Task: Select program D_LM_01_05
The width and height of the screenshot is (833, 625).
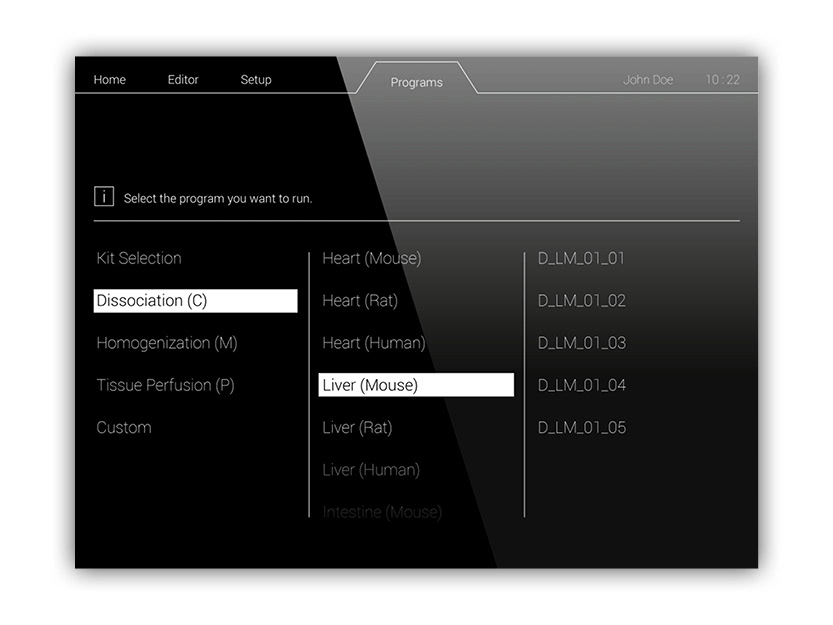Action: click(x=582, y=428)
